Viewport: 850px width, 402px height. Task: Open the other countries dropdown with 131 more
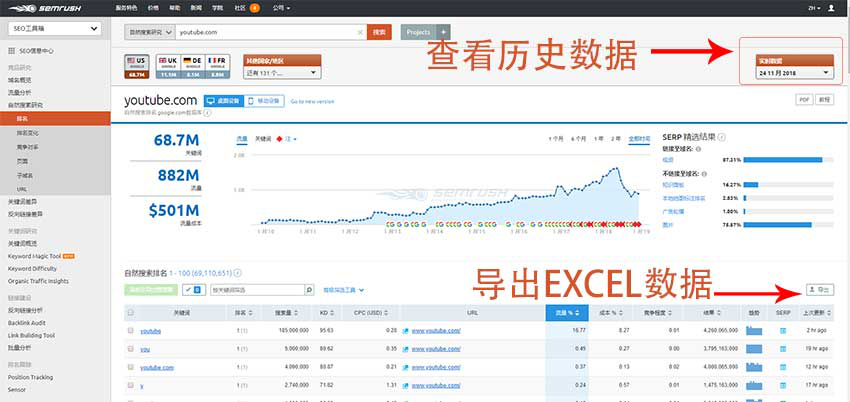[x=282, y=73]
